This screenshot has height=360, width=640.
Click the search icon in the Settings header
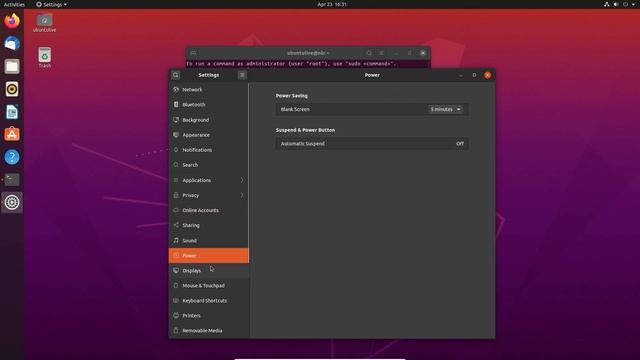click(x=176, y=75)
